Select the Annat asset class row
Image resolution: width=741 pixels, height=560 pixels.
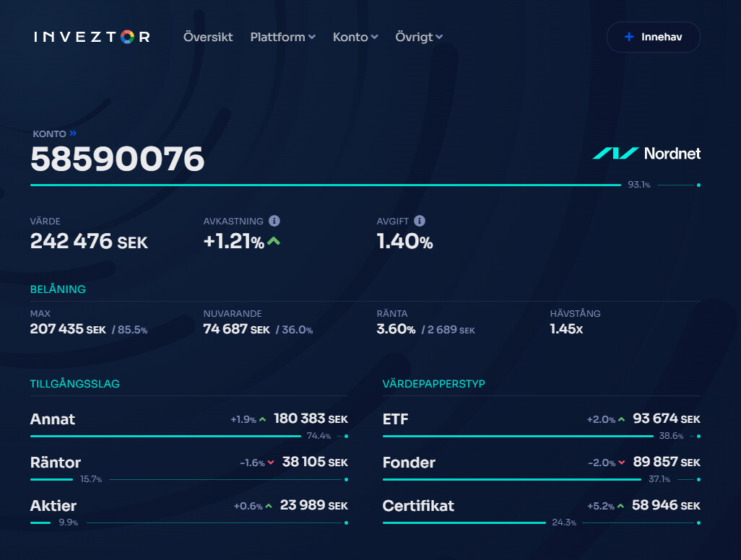53,419
